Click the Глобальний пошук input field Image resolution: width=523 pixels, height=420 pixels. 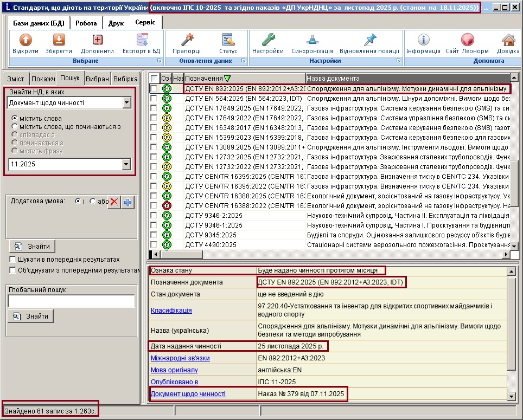[71, 301]
